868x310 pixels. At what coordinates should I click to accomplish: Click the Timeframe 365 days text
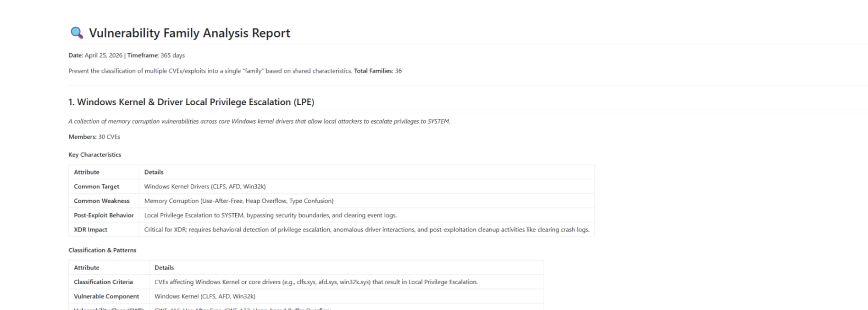click(156, 55)
